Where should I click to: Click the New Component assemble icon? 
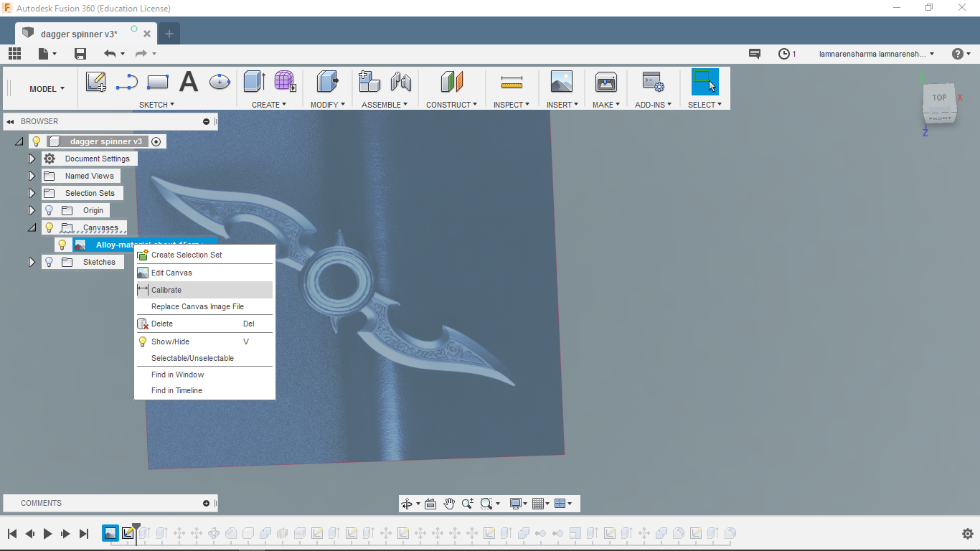pyautogui.click(x=369, y=82)
